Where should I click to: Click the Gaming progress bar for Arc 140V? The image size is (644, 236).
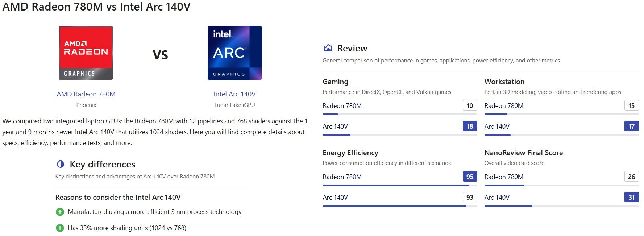400,135
